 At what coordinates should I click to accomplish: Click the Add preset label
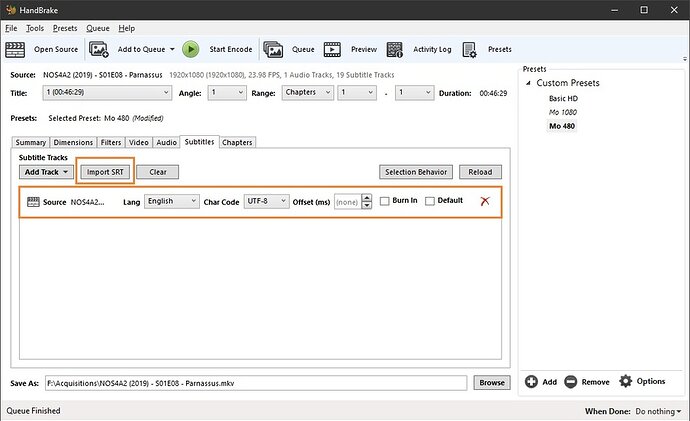coord(549,382)
